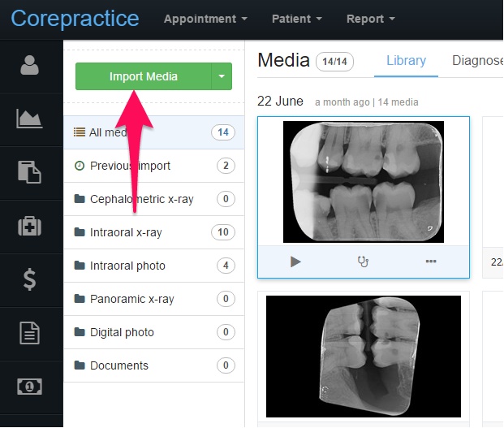
Task: Open the area chart sidebar icon
Action: 29,119
